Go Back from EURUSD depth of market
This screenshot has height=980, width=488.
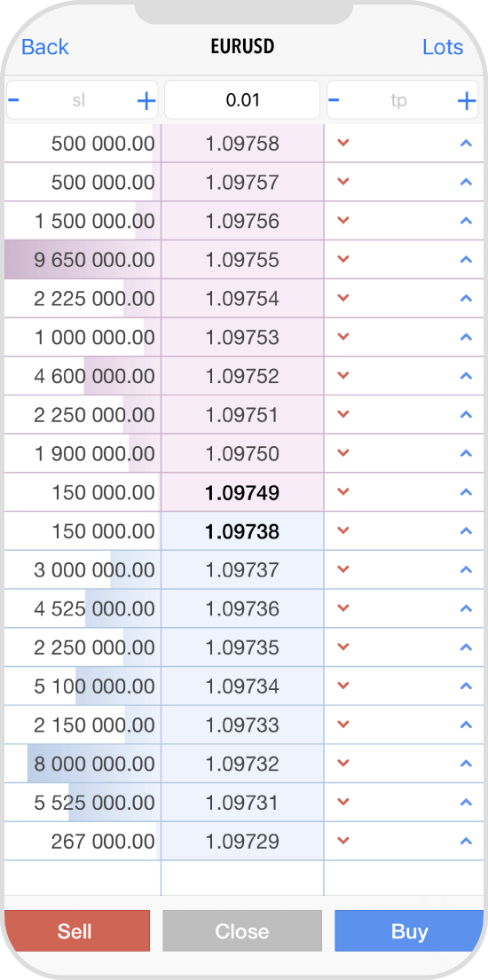click(x=45, y=47)
